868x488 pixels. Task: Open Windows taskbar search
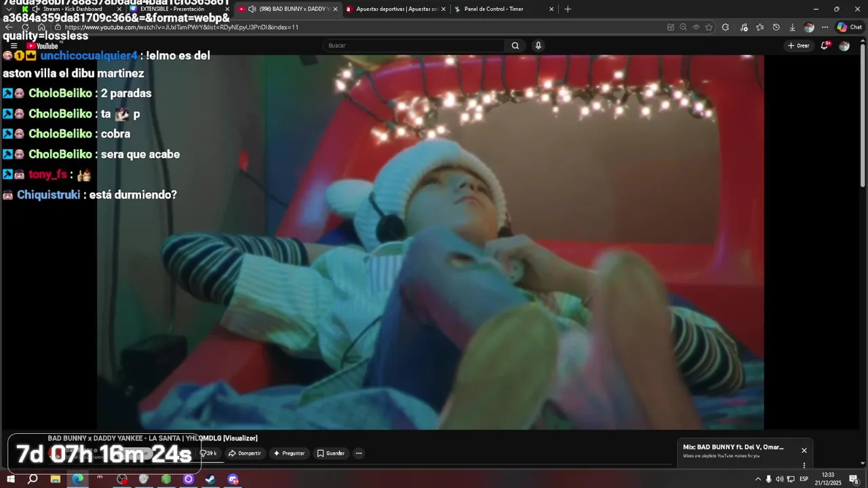[33, 479]
